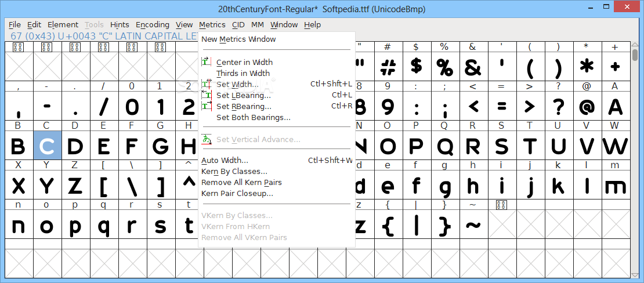This screenshot has height=283, width=644.
Task: Click the Set RBearing icon
Action: (x=206, y=106)
